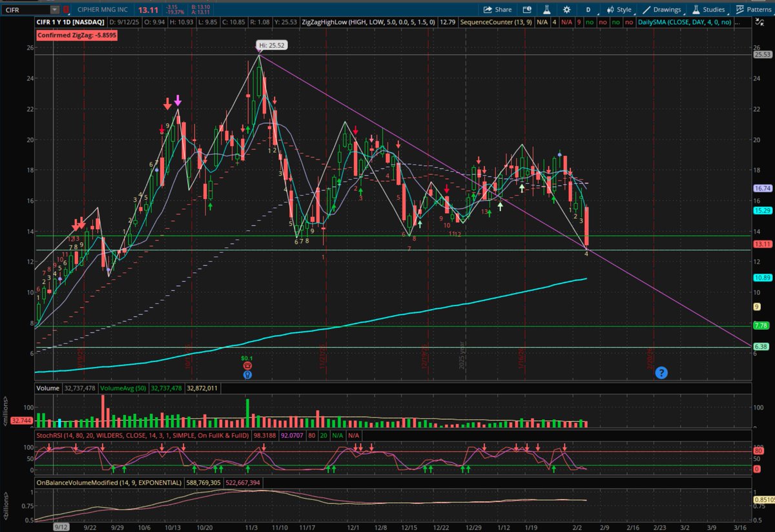Click the 25.53 price axis label
The height and width of the screenshot is (532, 775).
pos(763,56)
